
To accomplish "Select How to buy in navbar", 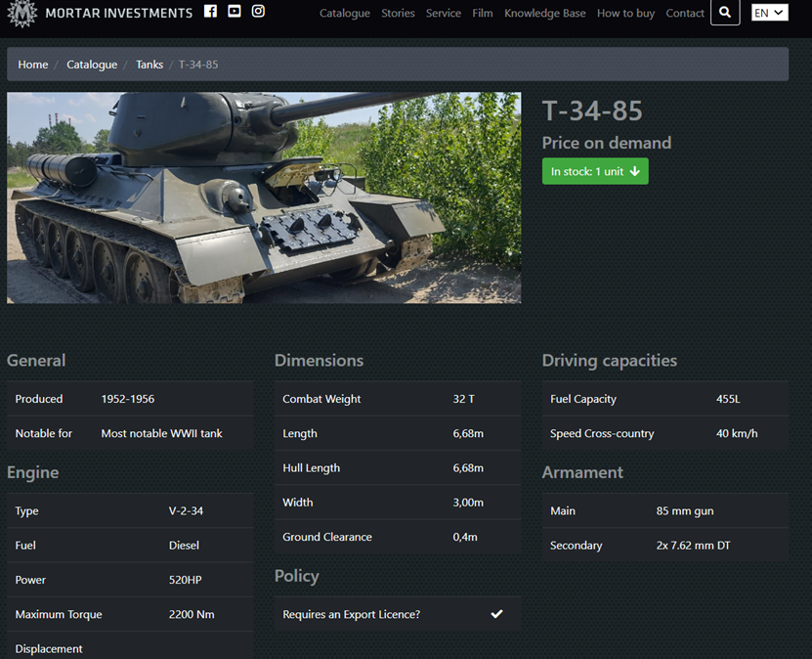I will tap(625, 13).
